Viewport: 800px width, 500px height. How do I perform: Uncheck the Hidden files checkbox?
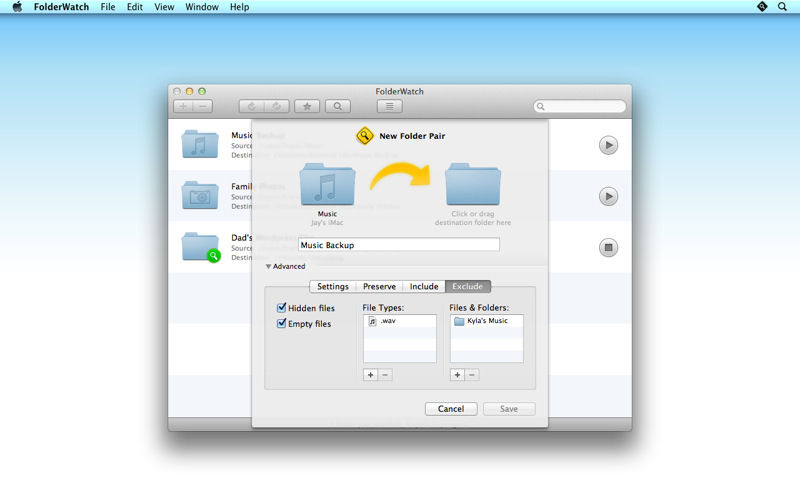[x=281, y=307]
